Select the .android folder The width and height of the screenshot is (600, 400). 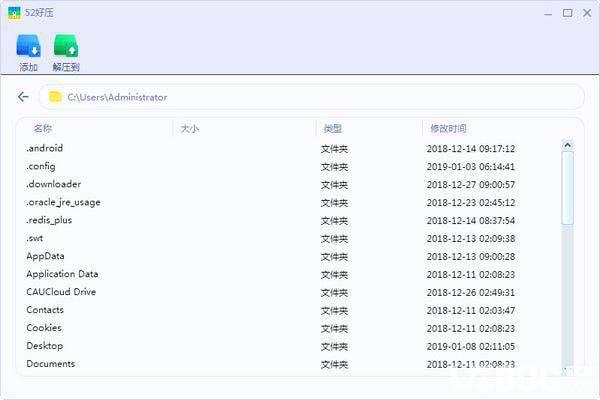click(x=44, y=148)
